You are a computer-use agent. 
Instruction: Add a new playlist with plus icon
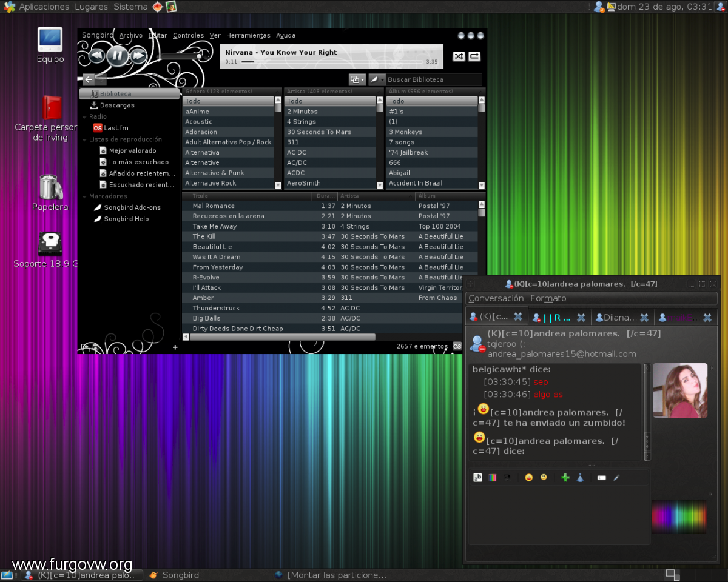pyautogui.click(x=175, y=347)
